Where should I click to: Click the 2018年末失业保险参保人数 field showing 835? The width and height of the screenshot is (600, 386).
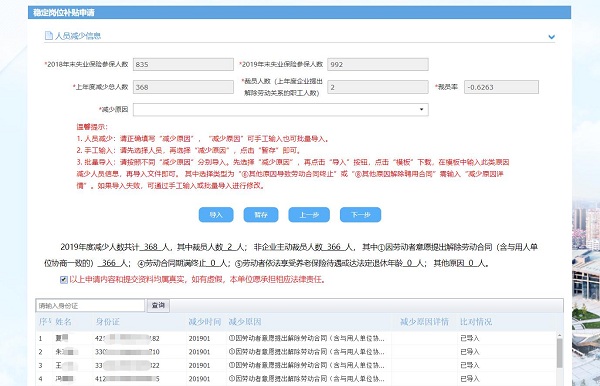[x=183, y=64]
